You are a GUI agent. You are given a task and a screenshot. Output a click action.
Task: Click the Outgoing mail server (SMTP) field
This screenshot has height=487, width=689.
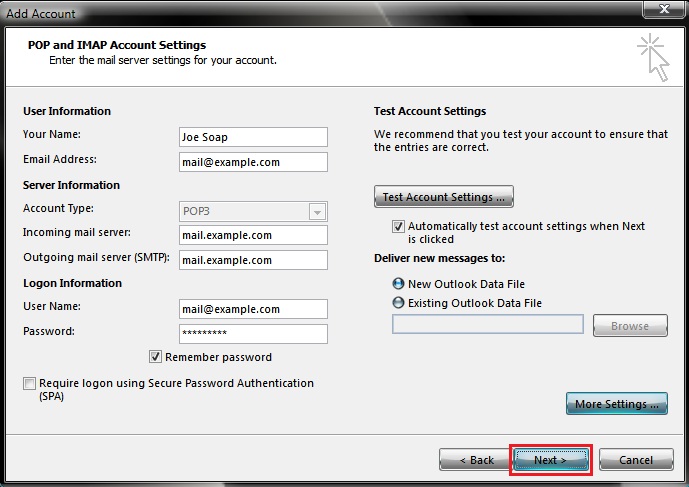pos(253,260)
